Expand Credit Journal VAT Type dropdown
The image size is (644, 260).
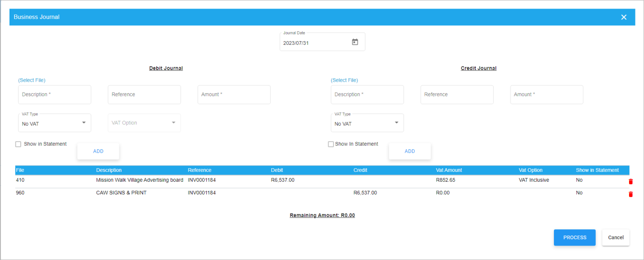pyautogui.click(x=367, y=123)
